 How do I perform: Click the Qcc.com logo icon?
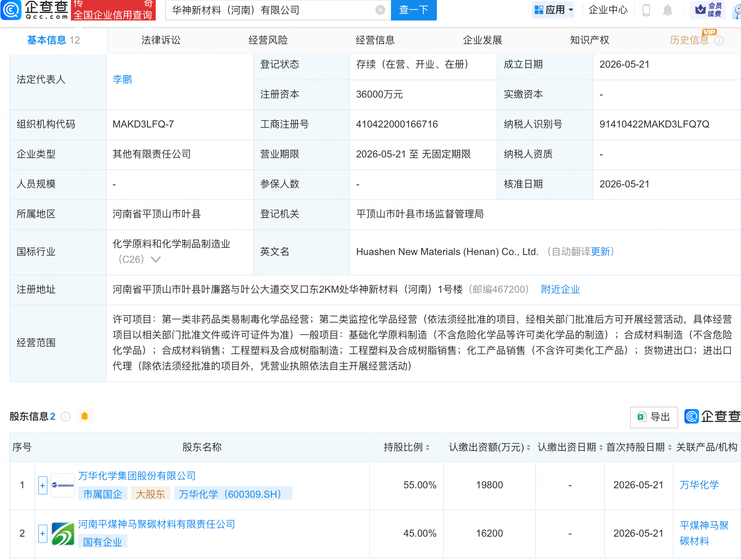(11, 10)
